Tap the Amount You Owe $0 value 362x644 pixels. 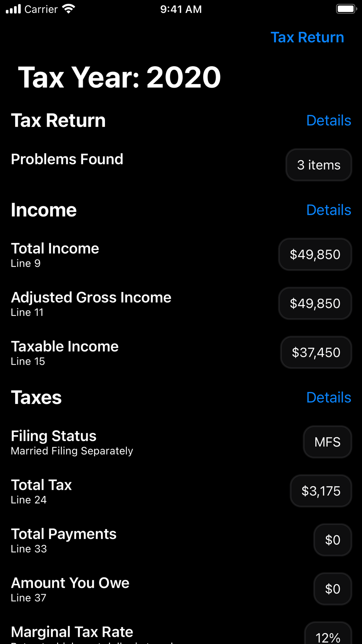333,589
